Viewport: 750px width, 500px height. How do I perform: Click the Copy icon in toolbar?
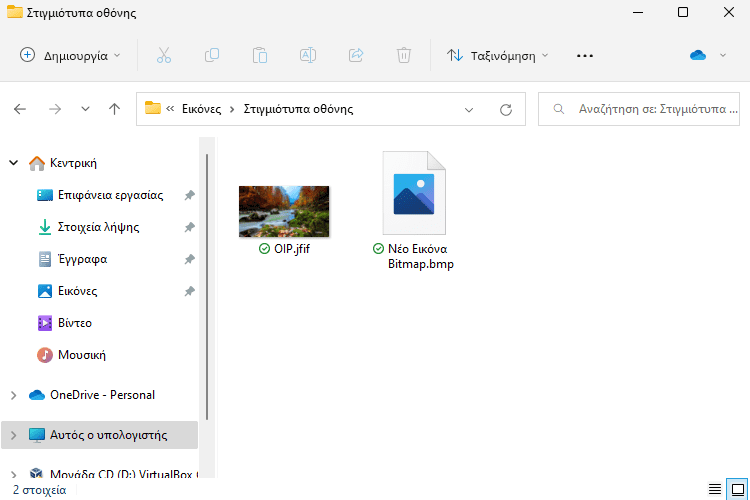[212, 56]
